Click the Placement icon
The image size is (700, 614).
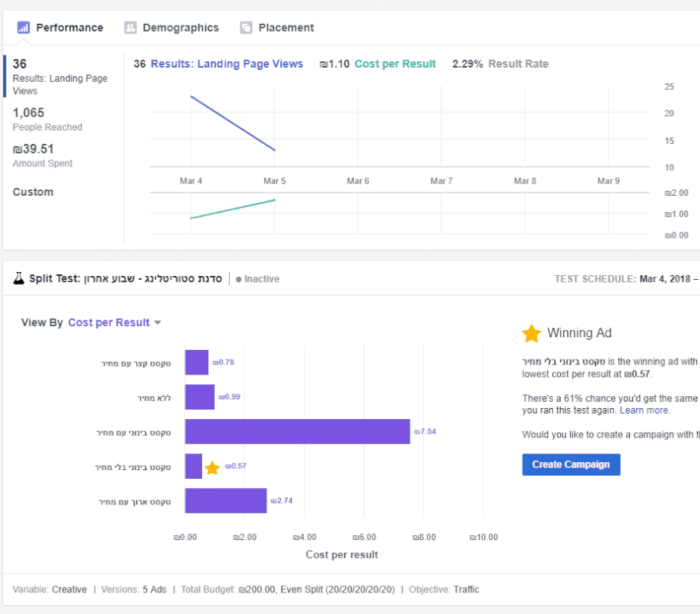coord(247,28)
